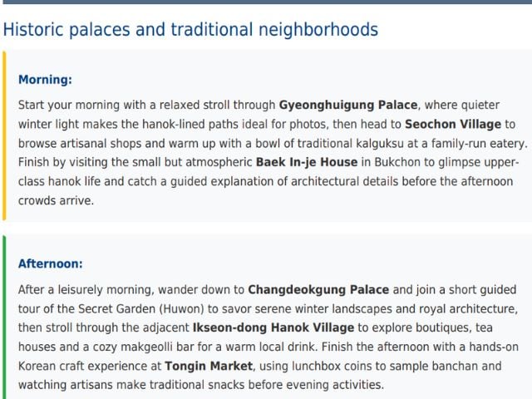Click the dark blue top bar
Viewport: 532px width, 399px height.
[x=266, y=2]
